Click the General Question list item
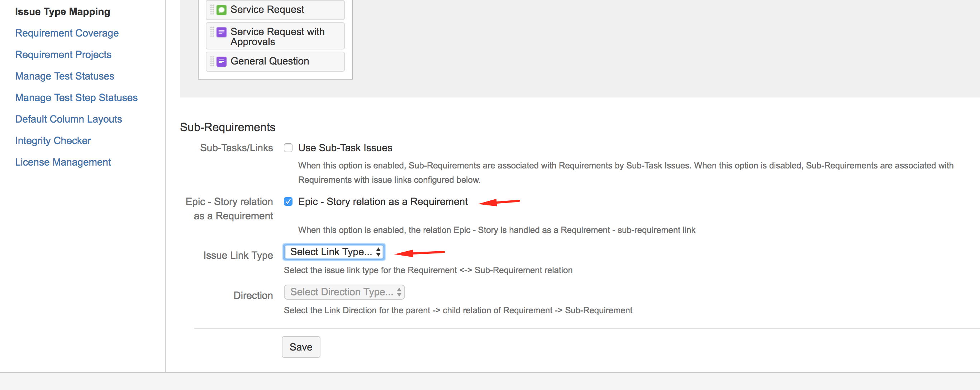This screenshot has height=390, width=980. 269,61
